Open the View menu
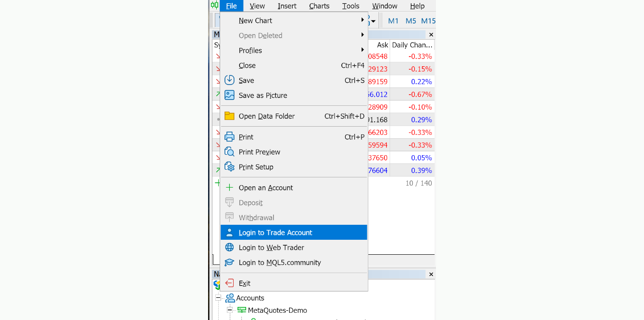The height and width of the screenshot is (320, 644). click(x=257, y=6)
